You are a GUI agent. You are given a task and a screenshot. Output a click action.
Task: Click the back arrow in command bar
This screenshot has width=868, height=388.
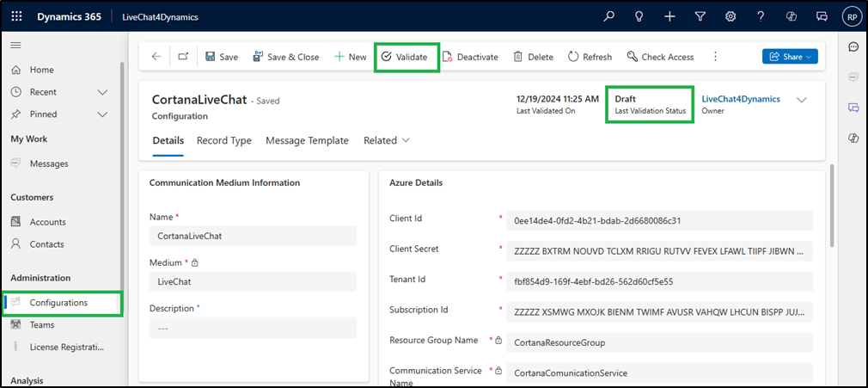[x=156, y=57]
